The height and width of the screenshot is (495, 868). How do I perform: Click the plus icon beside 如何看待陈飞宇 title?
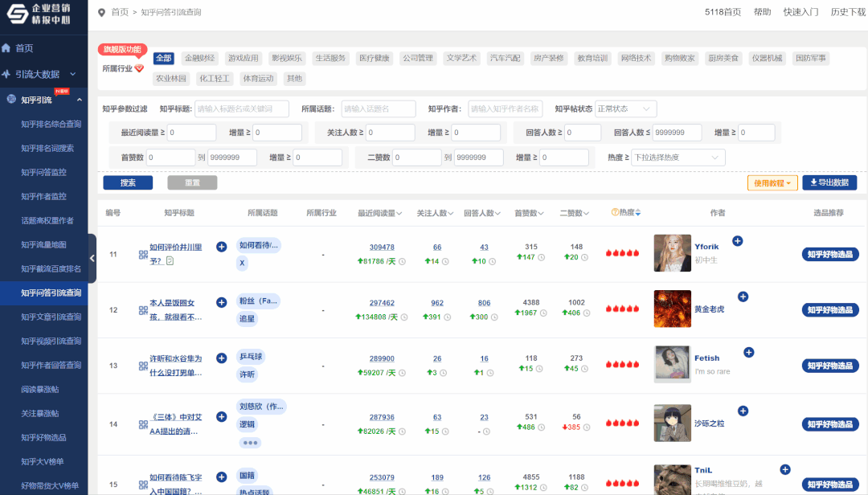[x=222, y=477]
